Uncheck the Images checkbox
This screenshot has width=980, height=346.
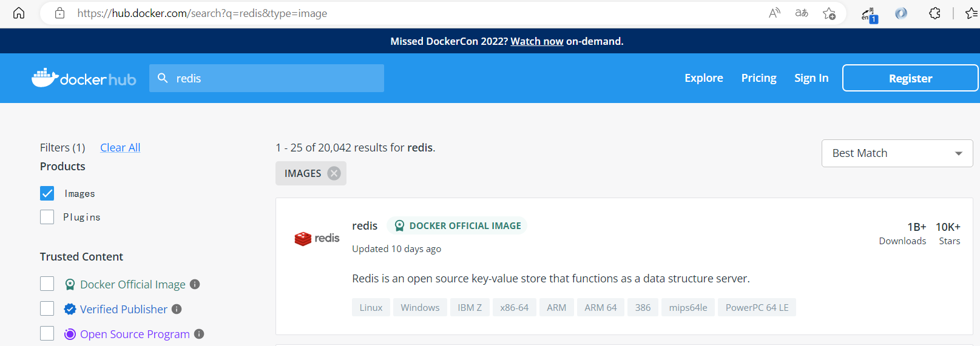[x=47, y=193]
